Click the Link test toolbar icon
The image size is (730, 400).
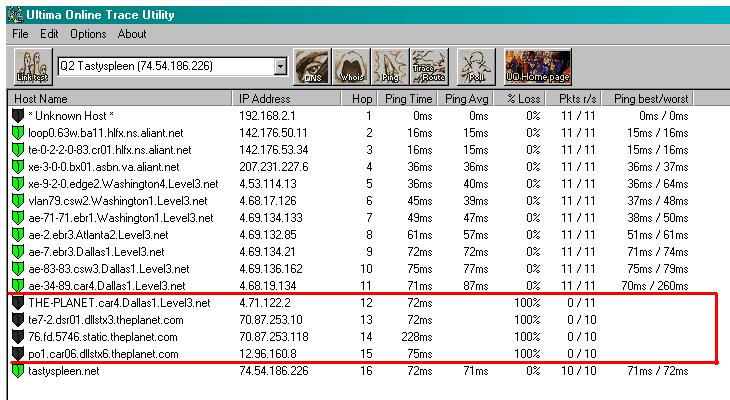click(x=32, y=67)
